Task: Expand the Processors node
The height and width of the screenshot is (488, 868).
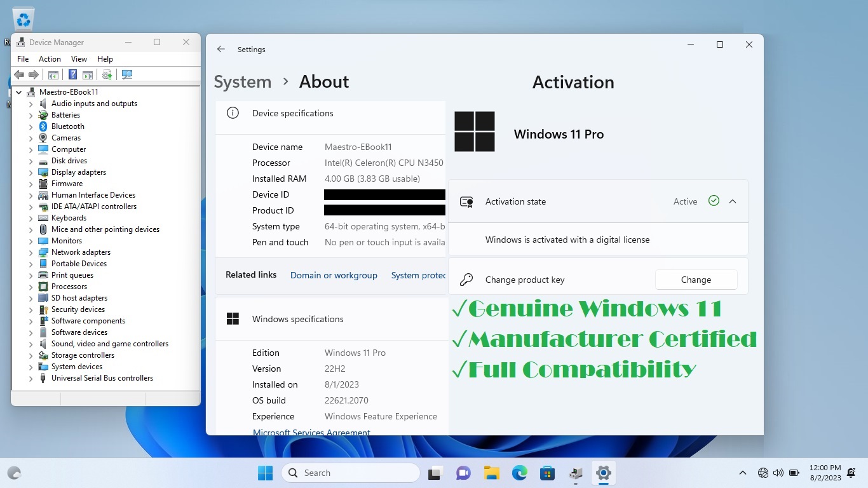Action: coord(31,287)
